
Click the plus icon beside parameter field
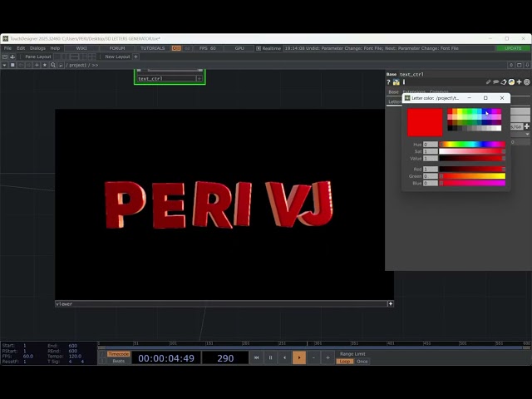[527, 126]
